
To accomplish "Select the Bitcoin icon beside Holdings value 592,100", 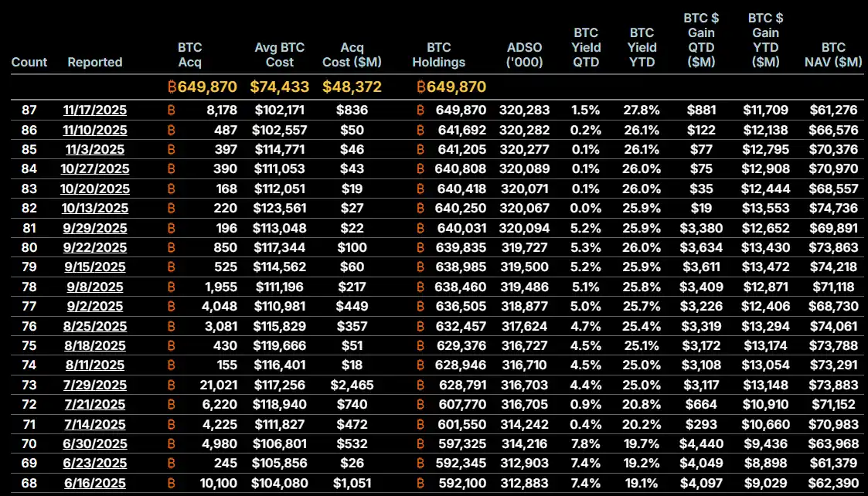I will [420, 483].
